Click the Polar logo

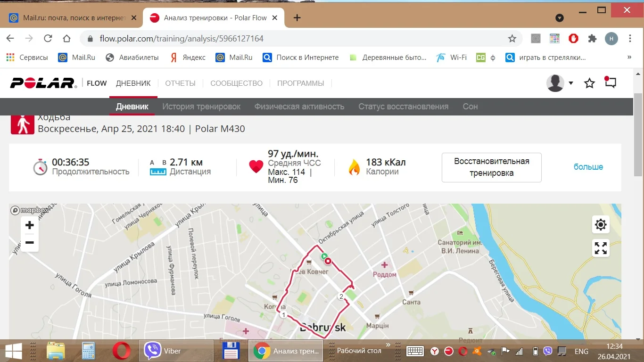[x=43, y=83]
